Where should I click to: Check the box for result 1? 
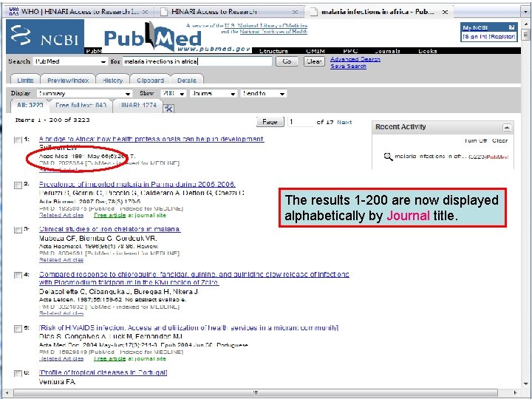pos(18,140)
